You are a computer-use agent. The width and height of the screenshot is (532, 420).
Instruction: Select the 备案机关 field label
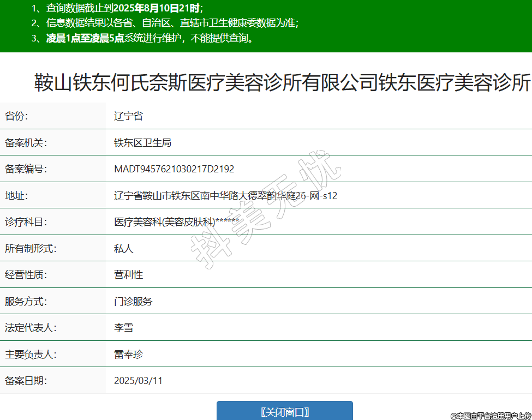point(26,143)
